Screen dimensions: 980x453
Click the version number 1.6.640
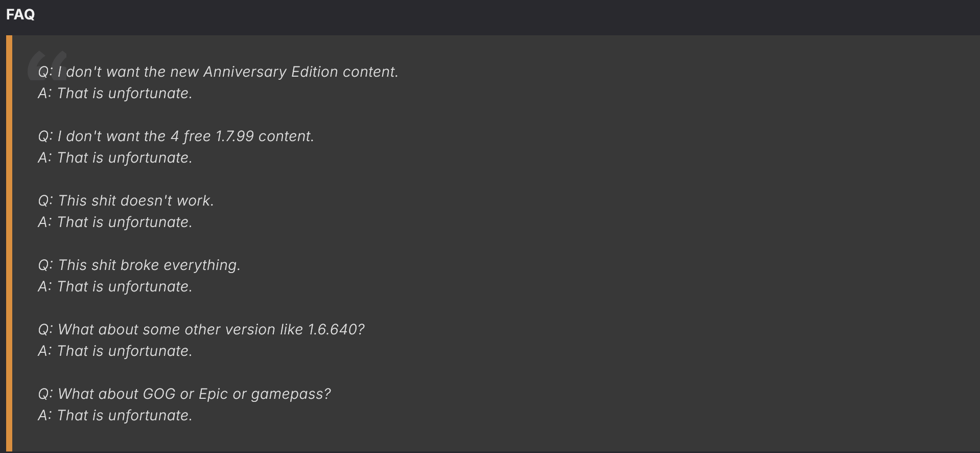point(336,330)
